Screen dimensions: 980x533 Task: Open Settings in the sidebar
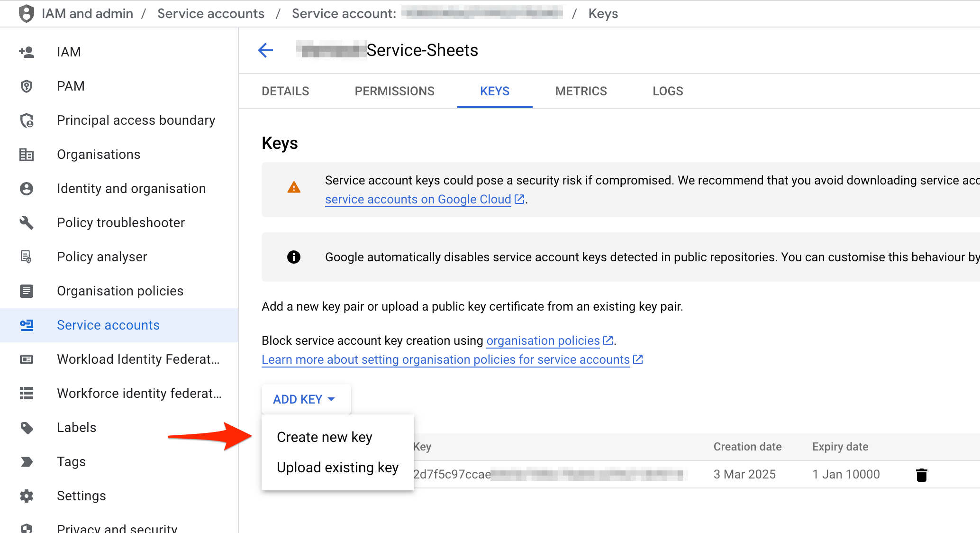pos(119,496)
